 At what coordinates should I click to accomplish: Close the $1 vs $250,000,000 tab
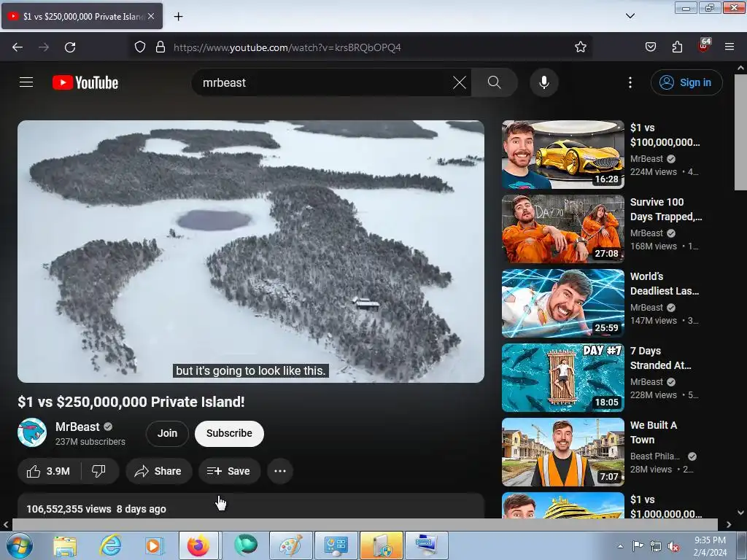coord(151,16)
